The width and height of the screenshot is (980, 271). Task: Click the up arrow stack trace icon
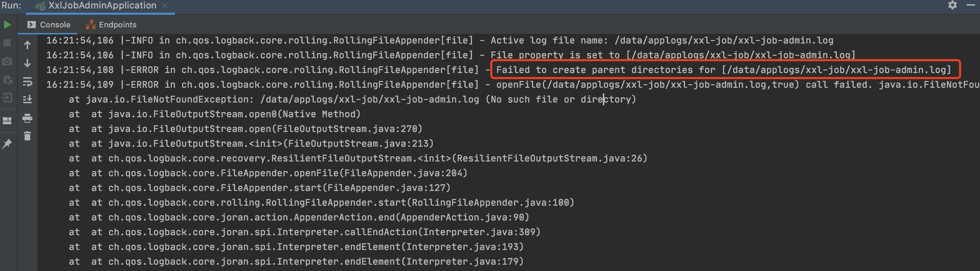click(27, 45)
